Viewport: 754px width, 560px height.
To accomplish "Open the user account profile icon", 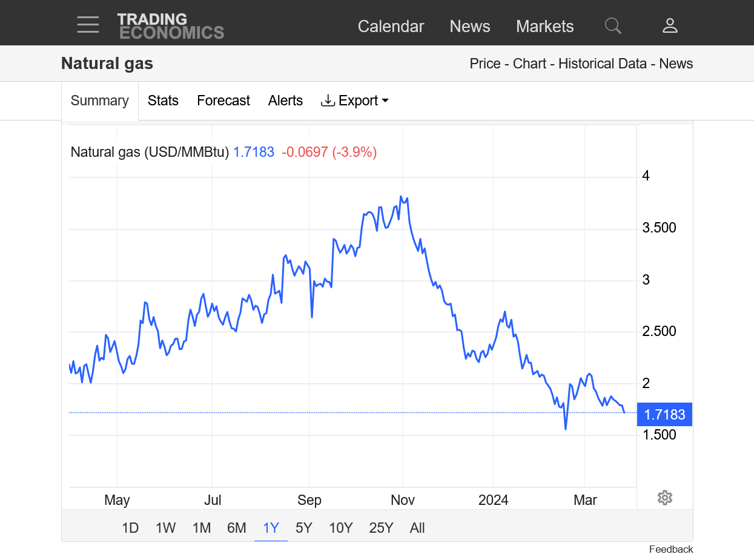I will pos(670,25).
